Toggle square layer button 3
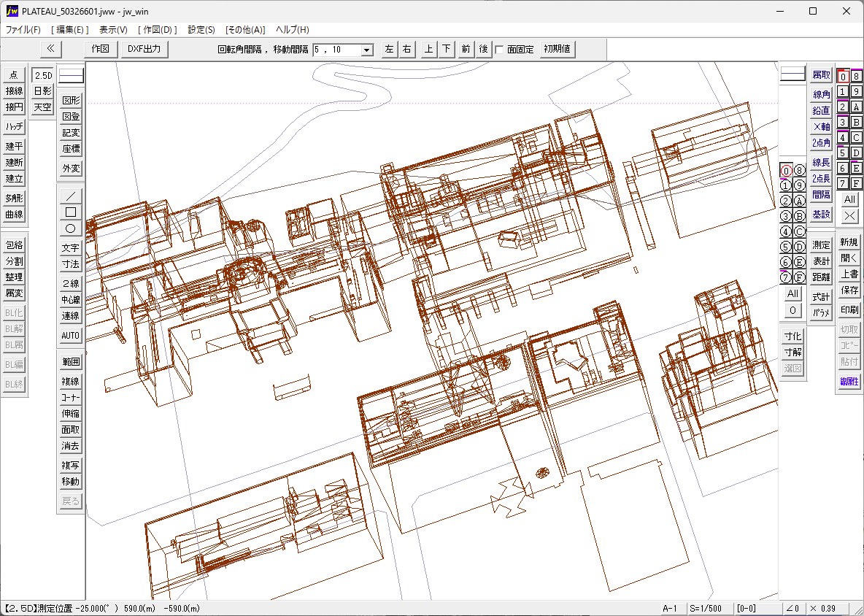 (x=843, y=122)
